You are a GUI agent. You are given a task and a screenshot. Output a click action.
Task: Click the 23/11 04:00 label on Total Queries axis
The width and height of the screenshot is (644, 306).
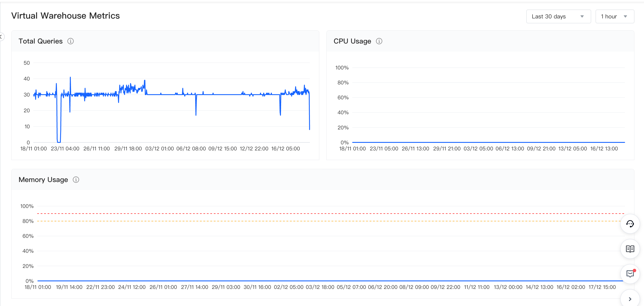65,149
